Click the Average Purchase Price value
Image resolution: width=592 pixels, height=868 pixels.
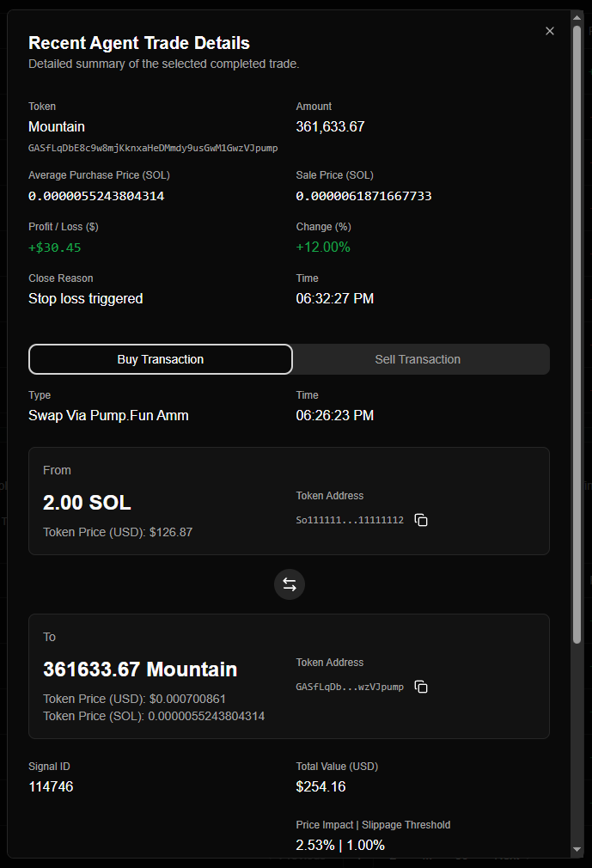coord(96,196)
